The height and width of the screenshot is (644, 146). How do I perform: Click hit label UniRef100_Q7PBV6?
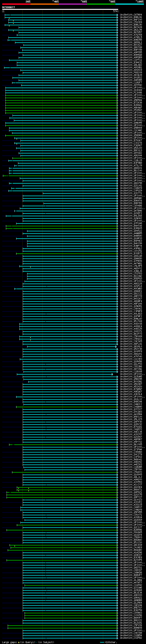coord(131,261)
